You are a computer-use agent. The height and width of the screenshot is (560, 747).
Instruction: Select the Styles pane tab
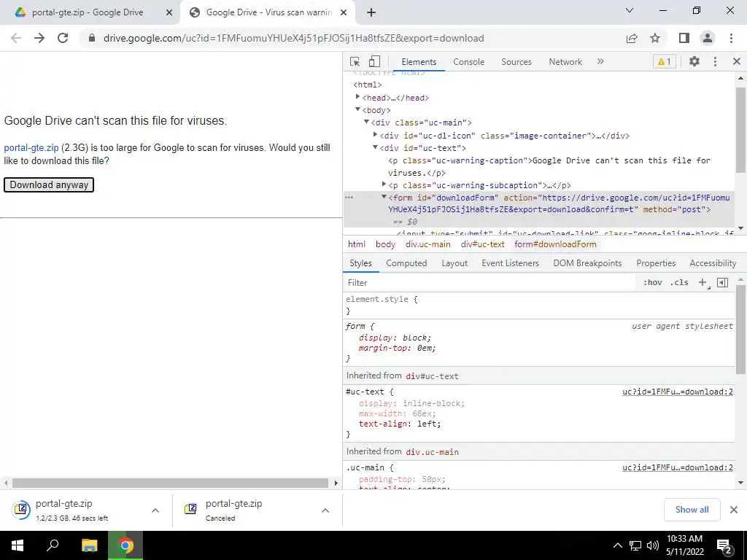point(360,263)
